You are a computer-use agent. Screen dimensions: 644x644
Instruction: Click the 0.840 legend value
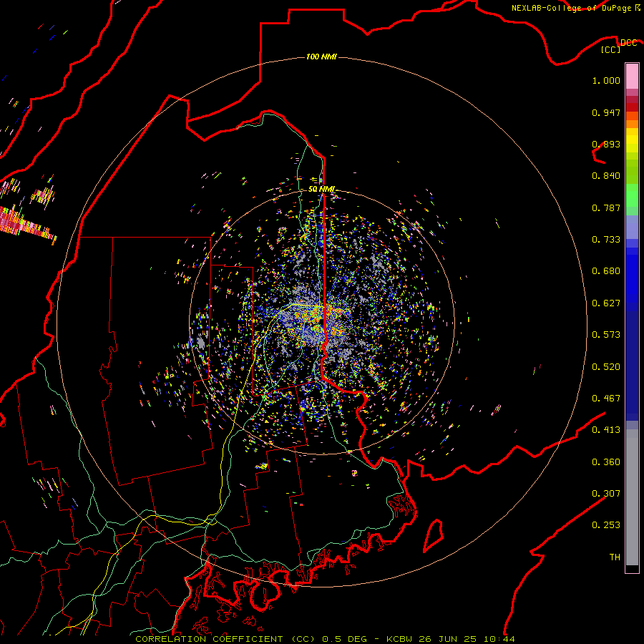pos(606,176)
